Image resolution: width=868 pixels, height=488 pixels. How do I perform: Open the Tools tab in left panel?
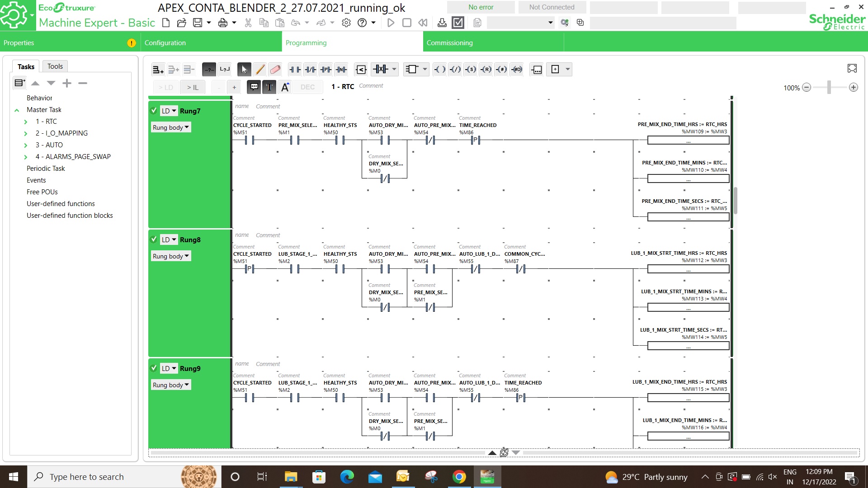[55, 66]
